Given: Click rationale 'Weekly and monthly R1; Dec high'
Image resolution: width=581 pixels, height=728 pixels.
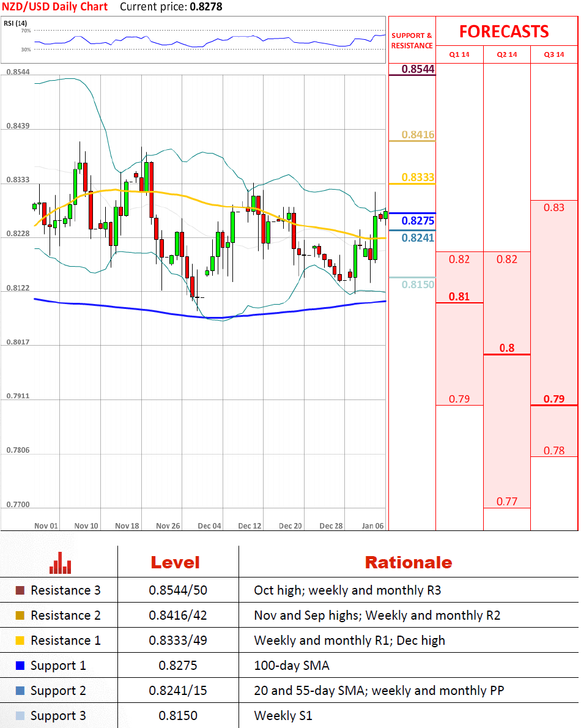Looking at the screenshot, I should click(x=349, y=641).
